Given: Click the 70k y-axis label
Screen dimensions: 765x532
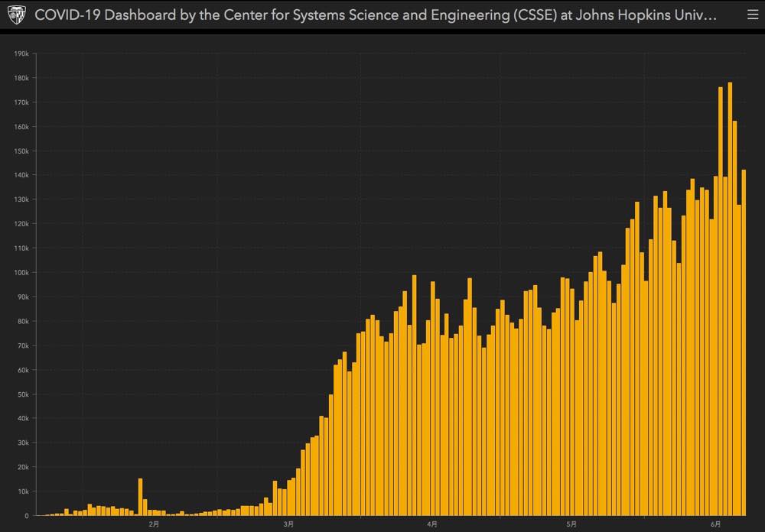Looking at the screenshot, I should 23,345.
